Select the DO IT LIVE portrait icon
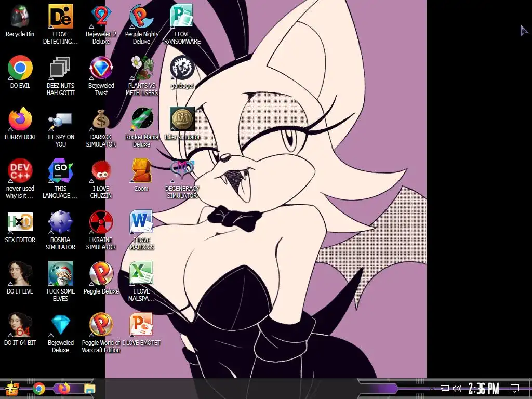 click(x=20, y=273)
